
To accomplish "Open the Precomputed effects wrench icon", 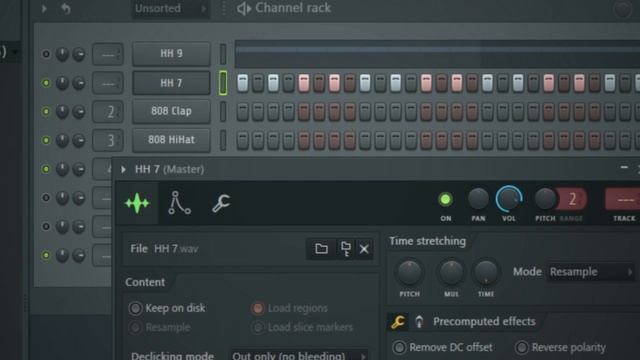I will point(398,322).
